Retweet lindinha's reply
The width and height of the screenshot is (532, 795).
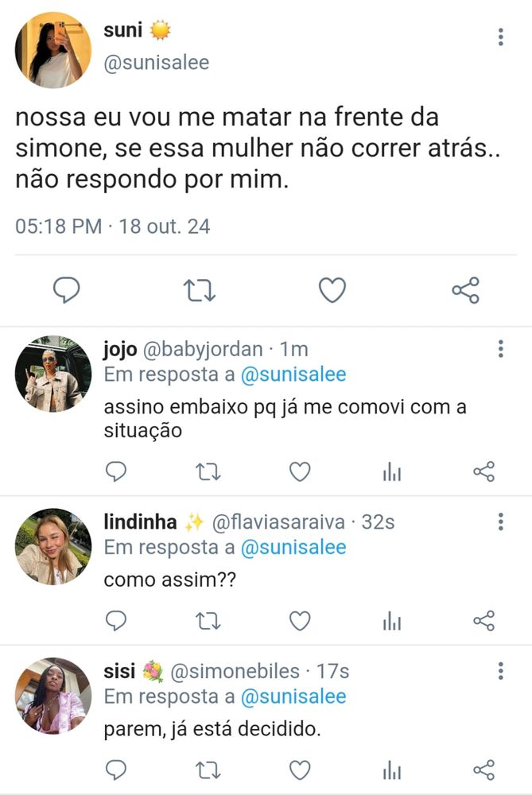pyautogui.click(x=208, y=620)
